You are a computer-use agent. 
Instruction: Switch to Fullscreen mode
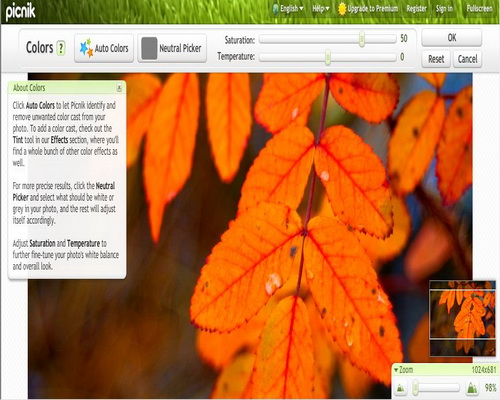coord(479,9)
